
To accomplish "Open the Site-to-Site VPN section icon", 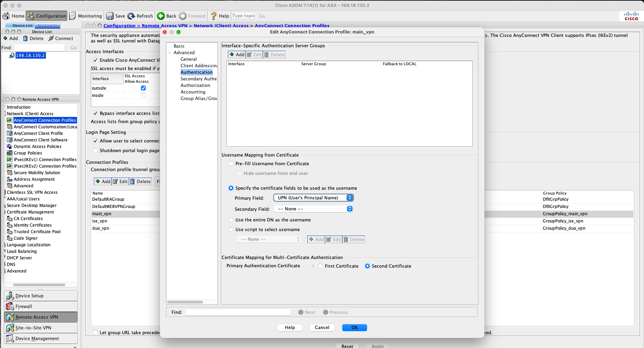I will pos(10,328).
